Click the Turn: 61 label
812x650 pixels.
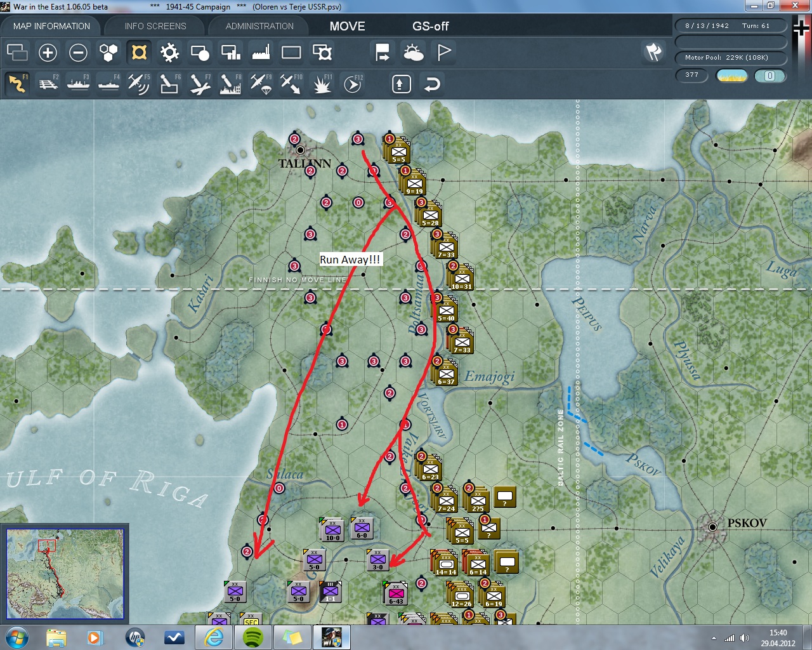[x=756, y=26]
